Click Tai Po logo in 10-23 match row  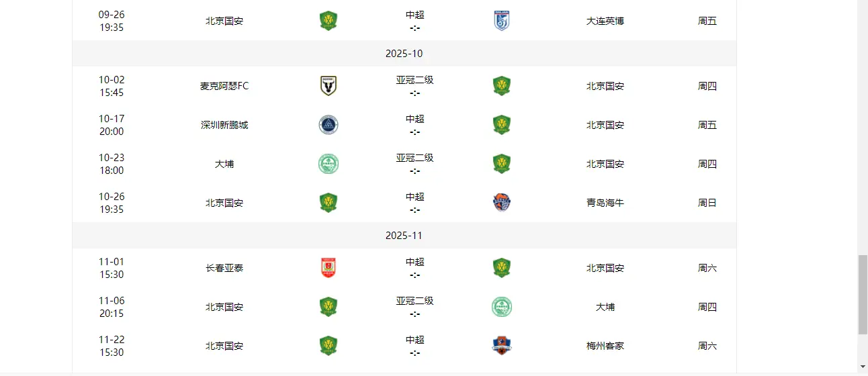click(329, 164)
